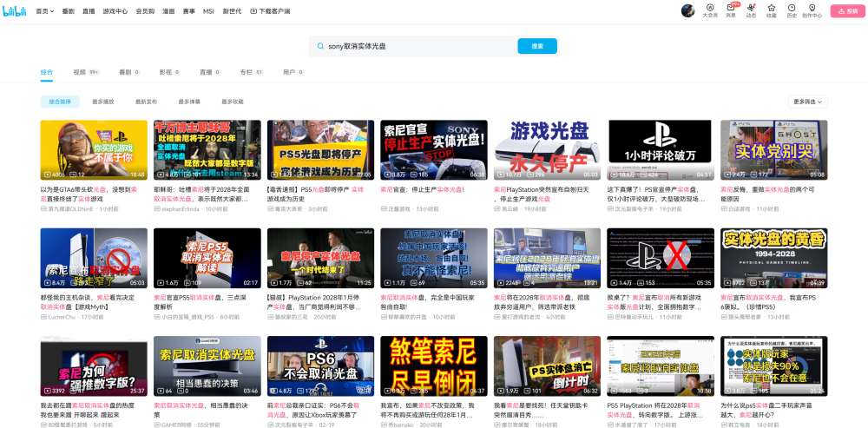
Task: Open thumbnail 实体光盘的黄昏 1994-2028
Action: coord(774,258)
